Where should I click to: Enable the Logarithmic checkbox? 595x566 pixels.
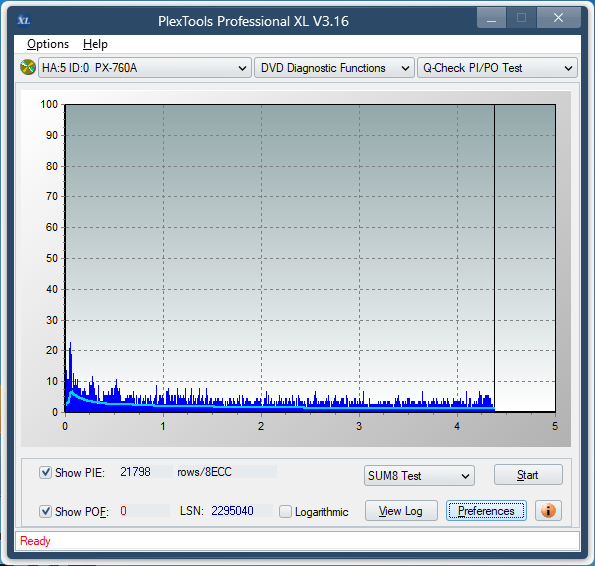click(x=285, y=512)
